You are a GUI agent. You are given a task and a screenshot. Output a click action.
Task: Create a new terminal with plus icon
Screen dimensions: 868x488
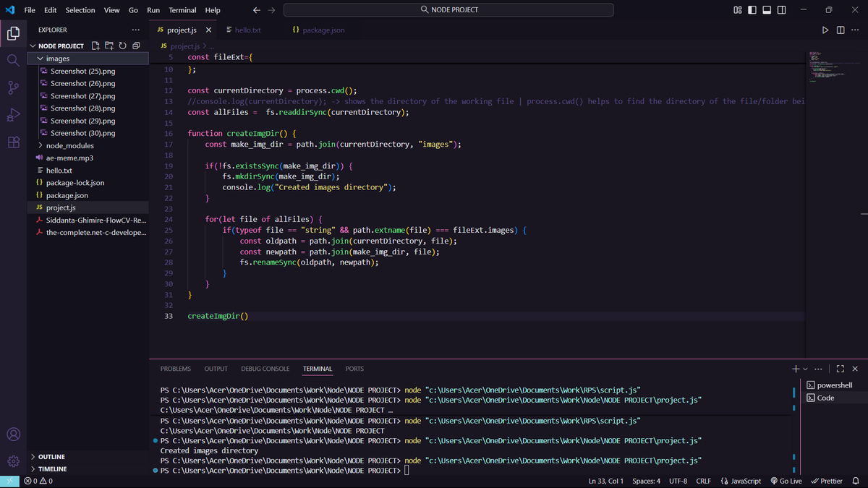(x=796, y=369)
